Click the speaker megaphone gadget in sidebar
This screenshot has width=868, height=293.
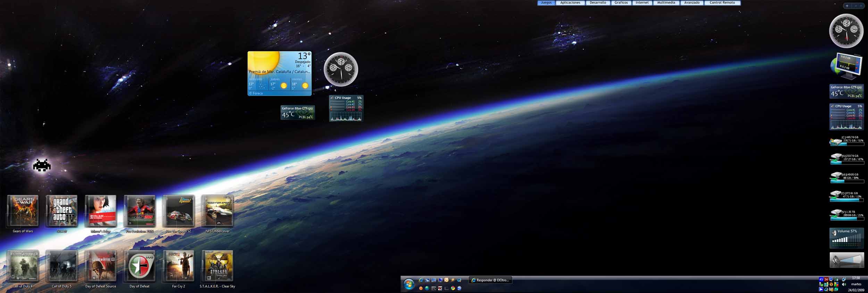pyautogui.click(x=847, y=260)
